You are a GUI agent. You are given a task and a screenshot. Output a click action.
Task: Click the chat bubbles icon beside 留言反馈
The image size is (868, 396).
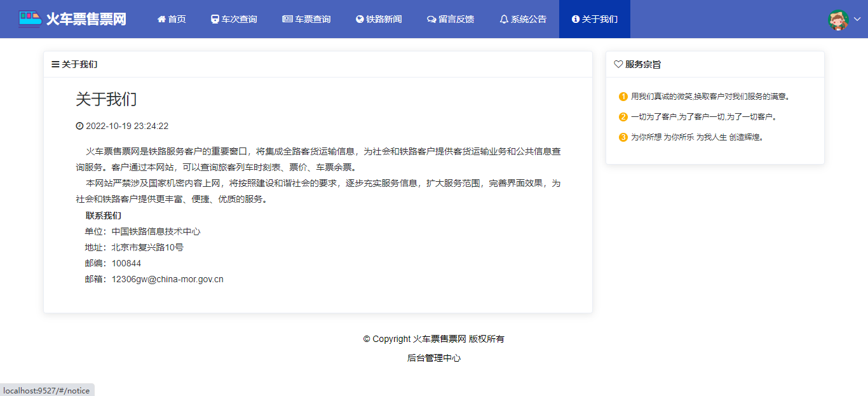pyautogui.click(x=431, y=19)
